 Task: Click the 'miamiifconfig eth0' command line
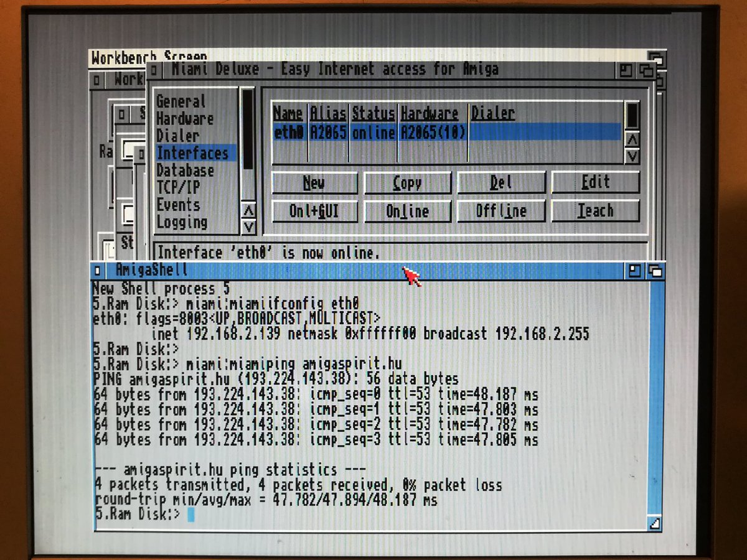coord(226,304)
